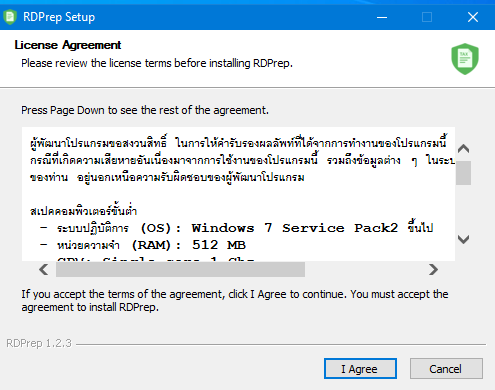
Task: Click the green tax document shield logo
Action: tap(465, 59)
